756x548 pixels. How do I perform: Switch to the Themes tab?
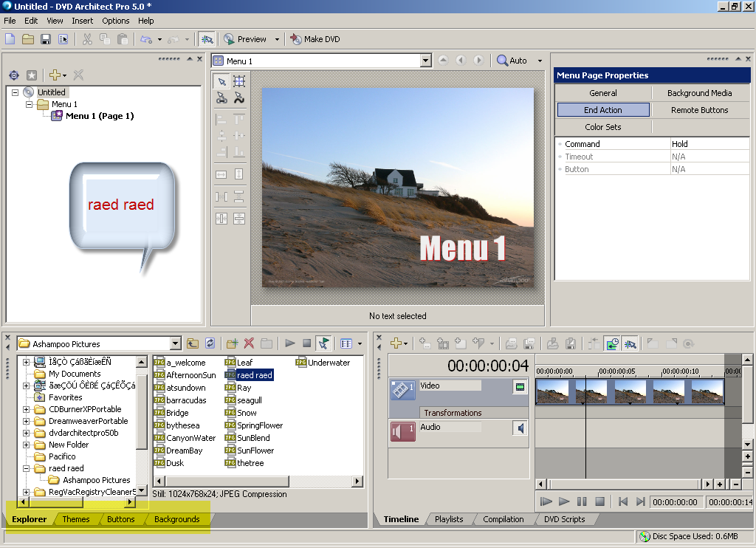76,519
